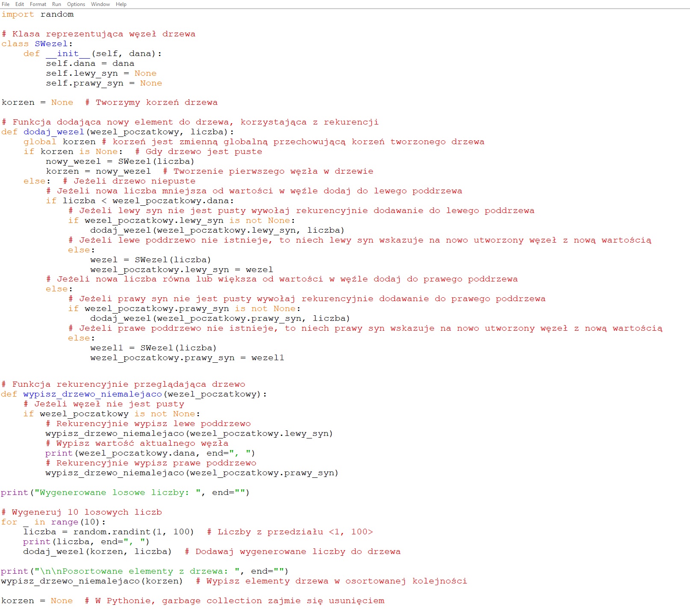Open the Options menu
The width and height of the screenshot is (690, 616).
coord(76,4)
